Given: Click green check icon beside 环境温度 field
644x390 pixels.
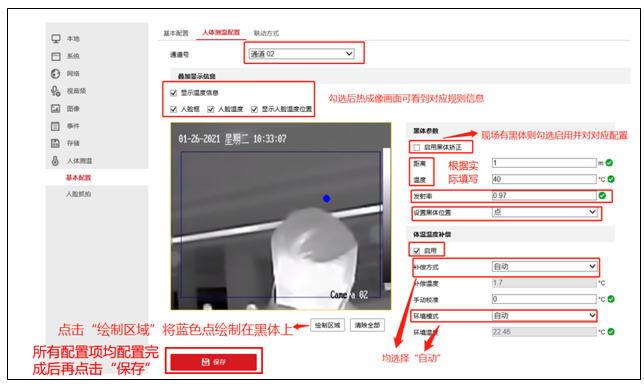Looking at the screenshot, I should pyautogui.click(x=611, y=332).
